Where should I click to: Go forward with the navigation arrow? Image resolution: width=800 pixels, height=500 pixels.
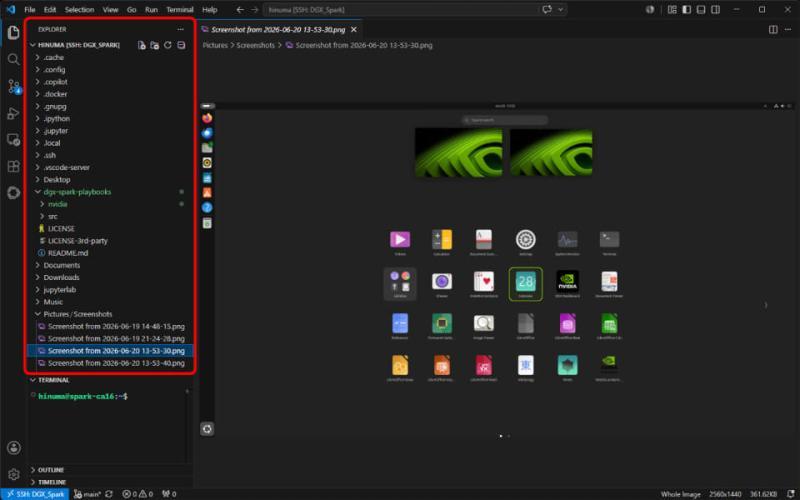[x=255, y=10]
